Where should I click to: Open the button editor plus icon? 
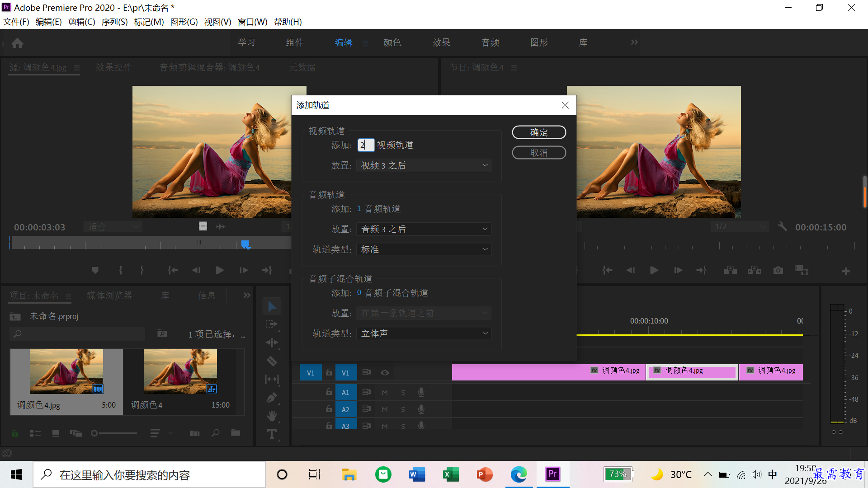(x=846, y=271)
